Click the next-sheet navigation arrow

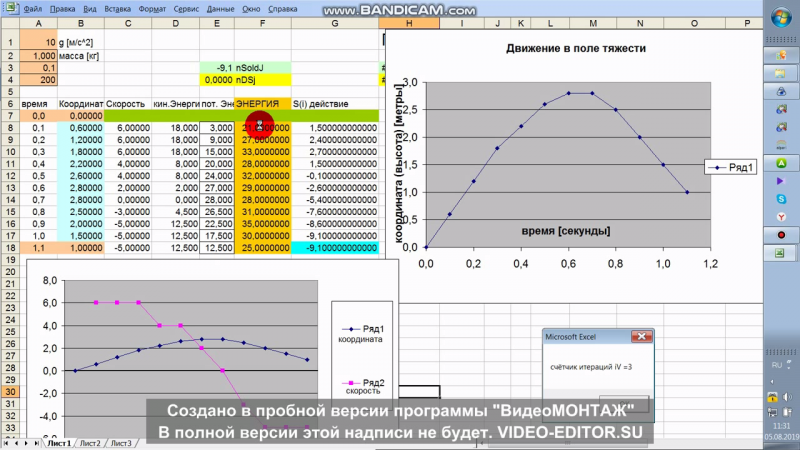click(26, 443)
